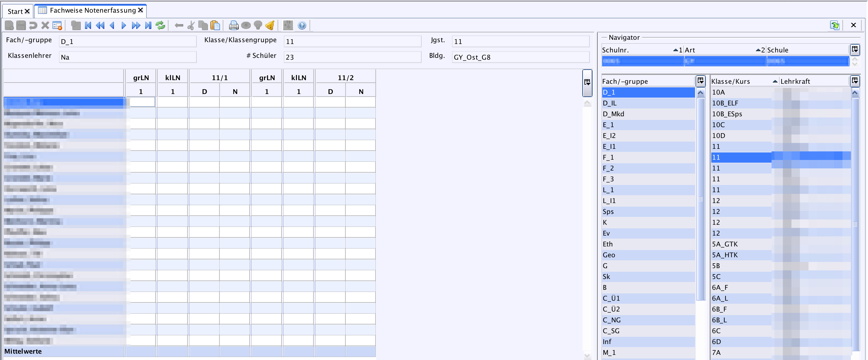Jump to first record icon
868x360 pixels.
click(x=88, y=25)
